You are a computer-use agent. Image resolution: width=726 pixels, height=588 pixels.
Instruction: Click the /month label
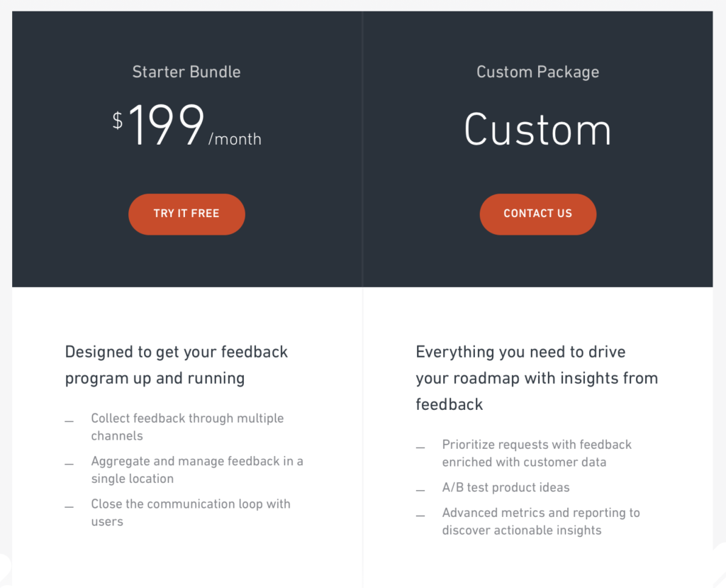[x=235, y=139]
